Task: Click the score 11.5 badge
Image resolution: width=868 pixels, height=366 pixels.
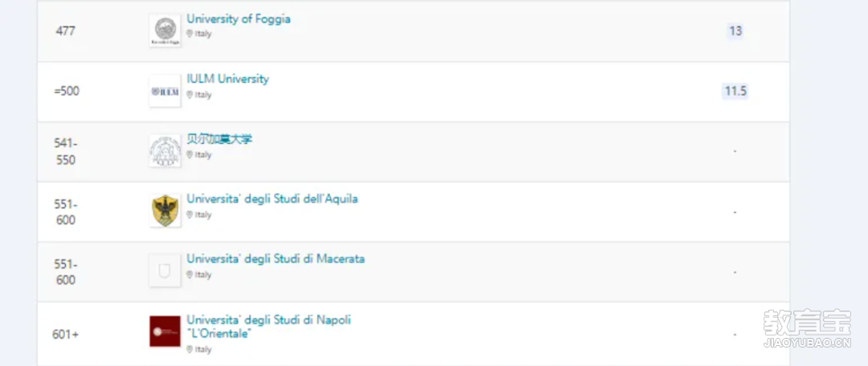Action: pyautogui.click(x=735, y=91)
